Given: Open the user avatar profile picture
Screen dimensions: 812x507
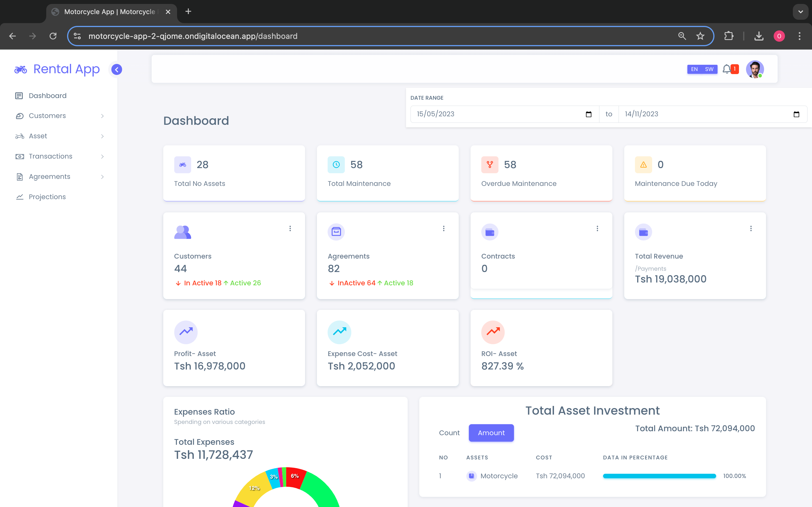Looking at the screenshot, I should [754, 69].
